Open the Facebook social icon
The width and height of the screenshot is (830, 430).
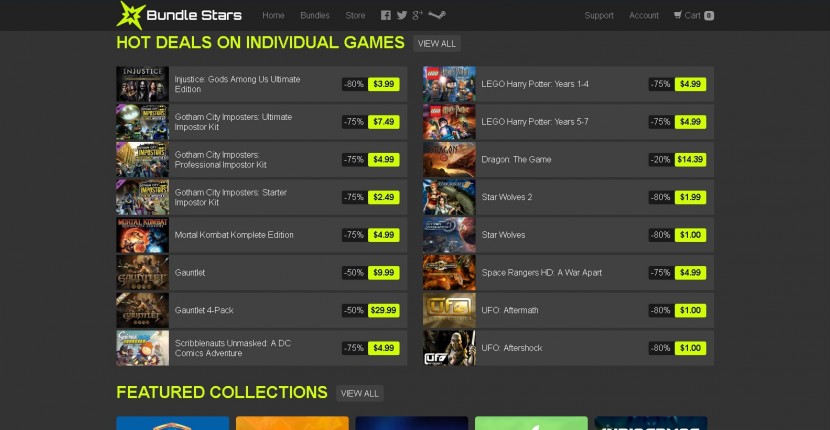tap(385, 15)
